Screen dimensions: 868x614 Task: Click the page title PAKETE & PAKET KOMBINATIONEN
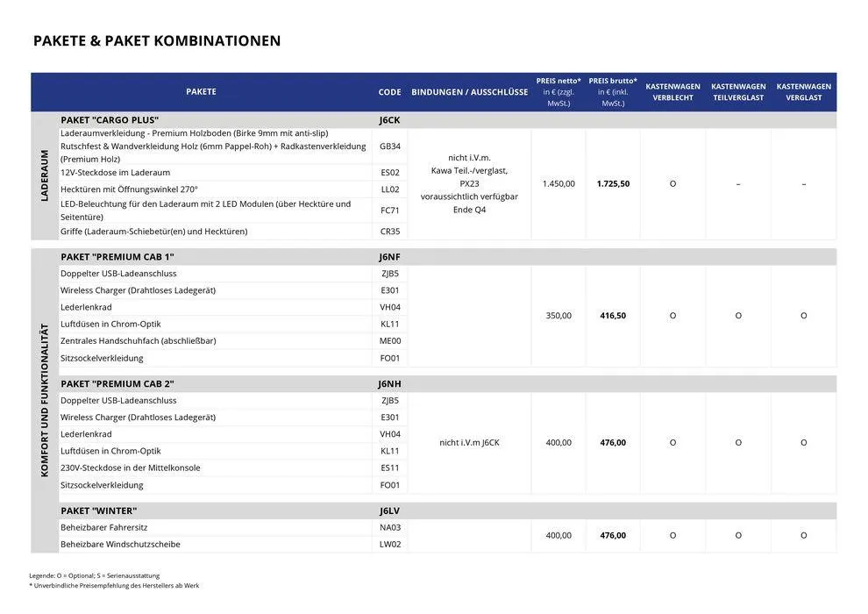click(157, 41)
